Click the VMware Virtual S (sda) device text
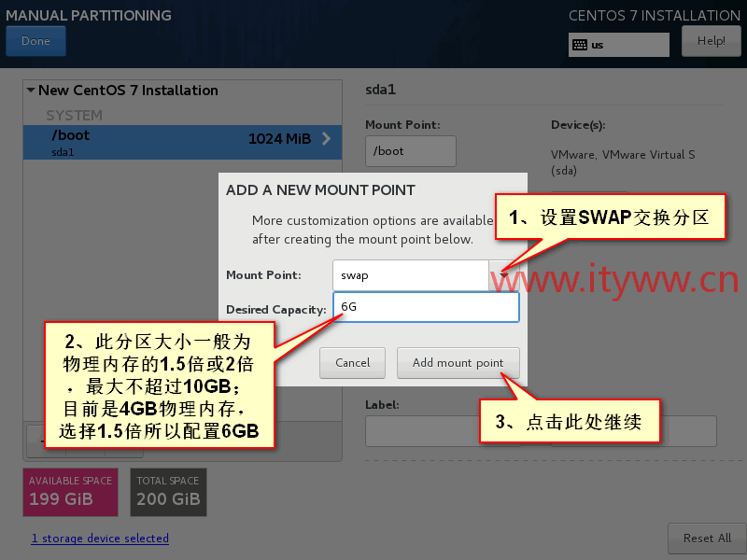 pyautogui.click(x=623, y=162)
